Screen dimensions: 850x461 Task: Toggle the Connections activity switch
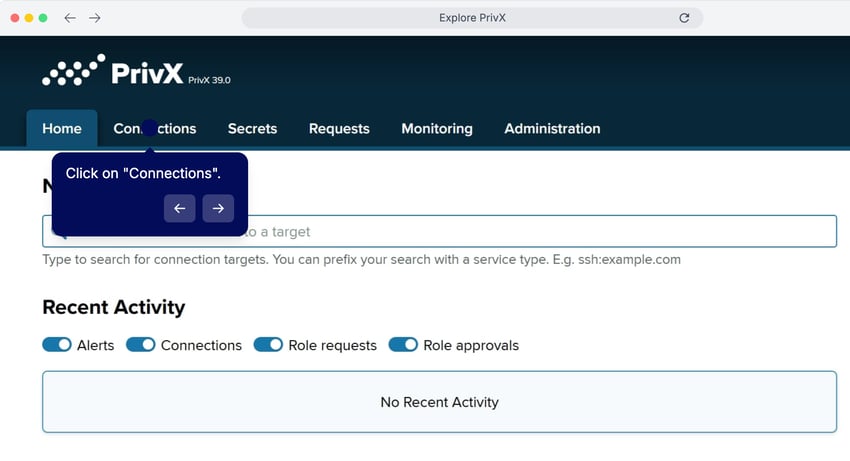(x=141, y=345)
